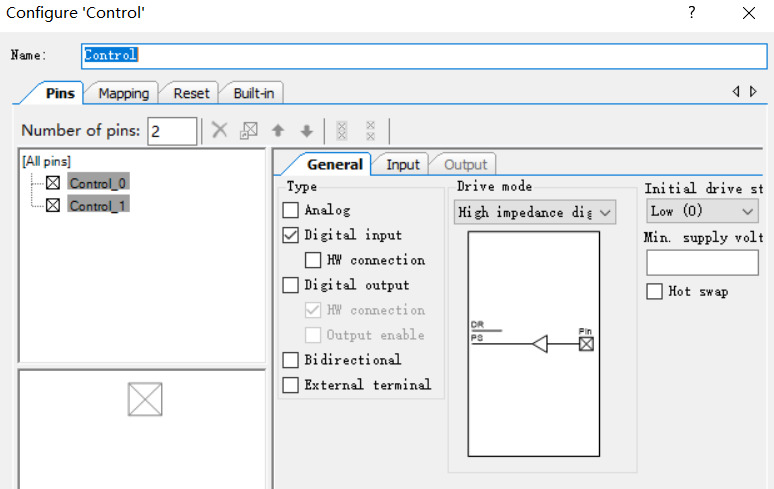This screenshot has width=774, height=489.
Task: Check the Bidirectional option
Action: point(291,360)
